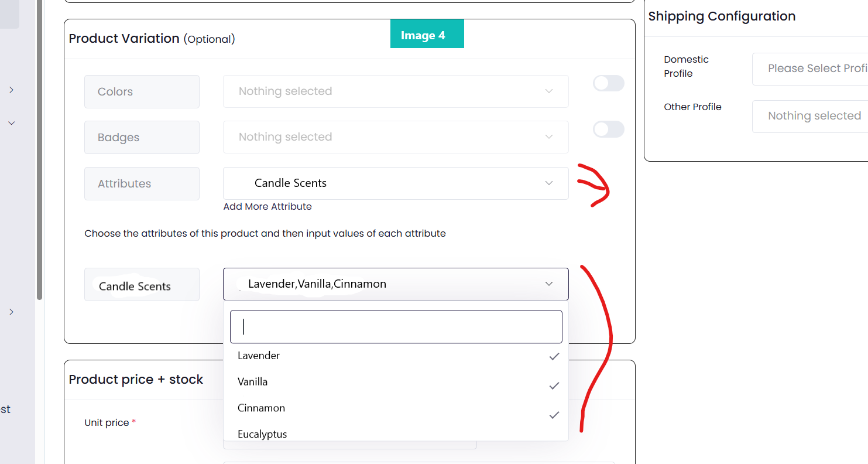This screenshot has width=868, height=464.
Task: Expand the lower blue sidebar chevron
Action: coord(11,312)
